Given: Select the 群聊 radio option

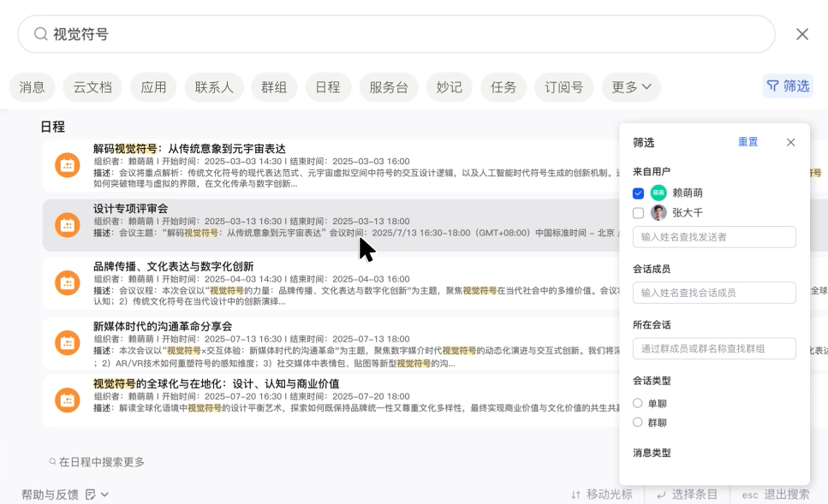Looking at the screenshot, I should (x=637, y=422).
